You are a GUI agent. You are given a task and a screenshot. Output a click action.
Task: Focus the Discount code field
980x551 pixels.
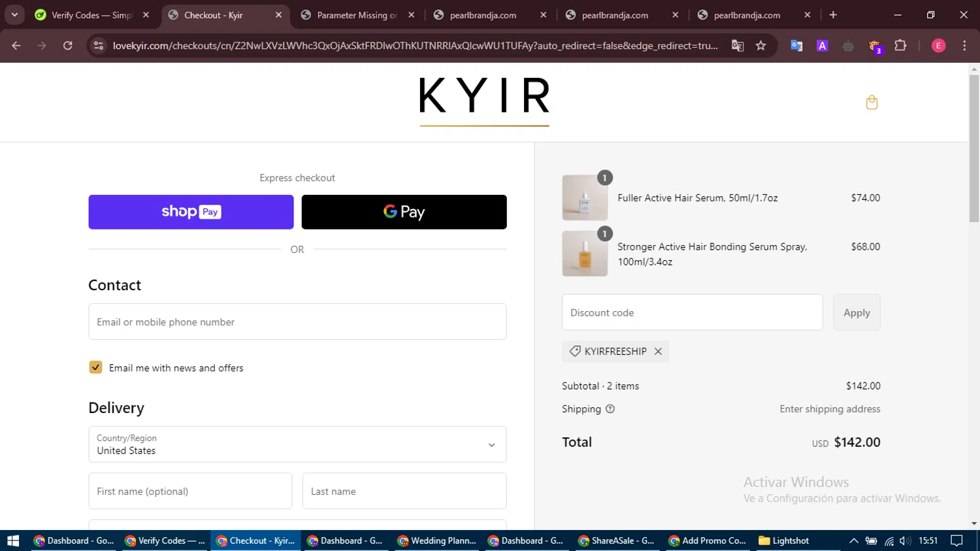click(x=693, y=312)
